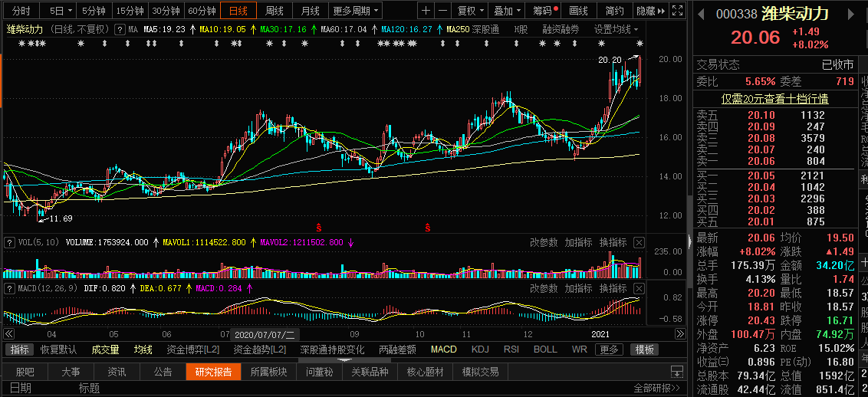Select the MACD indicator in the bottom indicator bar

[x=444, y=349]
